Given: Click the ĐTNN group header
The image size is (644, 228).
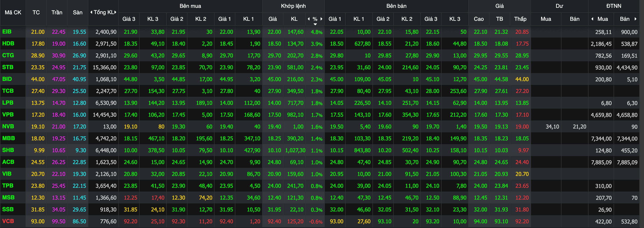Looking at the screenshot, I should tap(614, 6).
